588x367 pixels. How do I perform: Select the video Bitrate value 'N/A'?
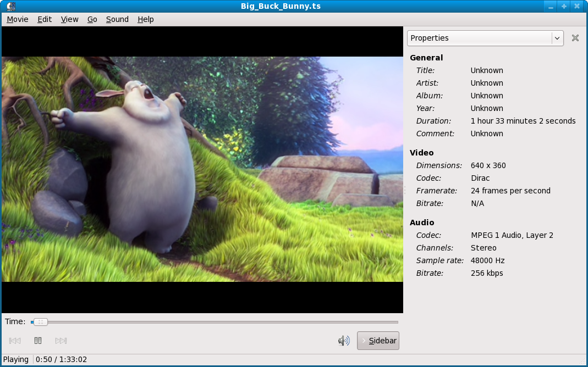point(477,203)
